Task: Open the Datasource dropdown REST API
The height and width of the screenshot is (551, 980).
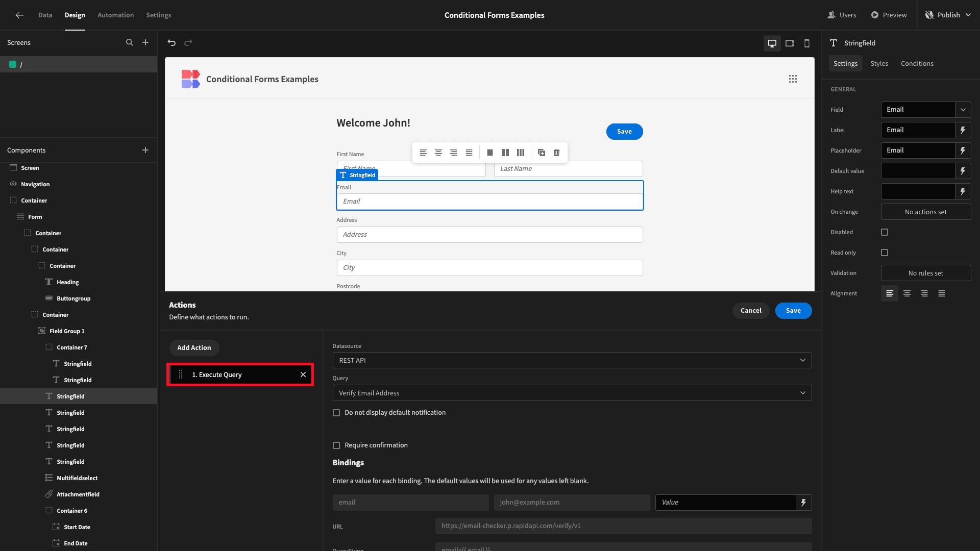Action: [x=572, y=360]
